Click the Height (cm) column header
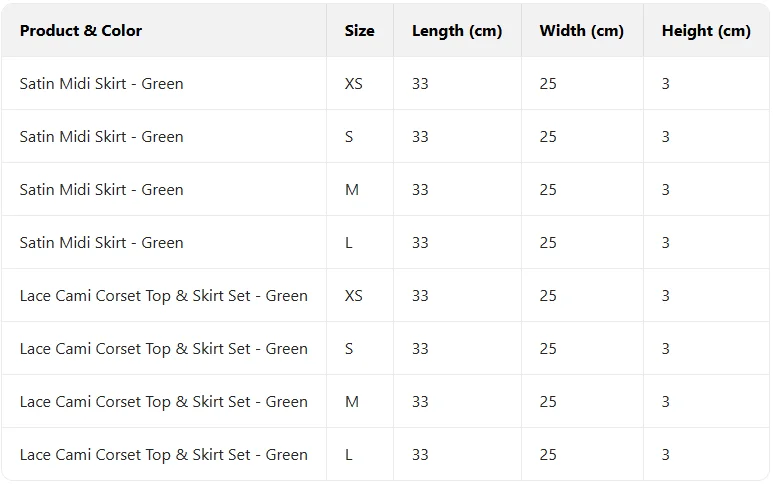The width and height of the screenshot is (773, 484). tap(706, 31)
